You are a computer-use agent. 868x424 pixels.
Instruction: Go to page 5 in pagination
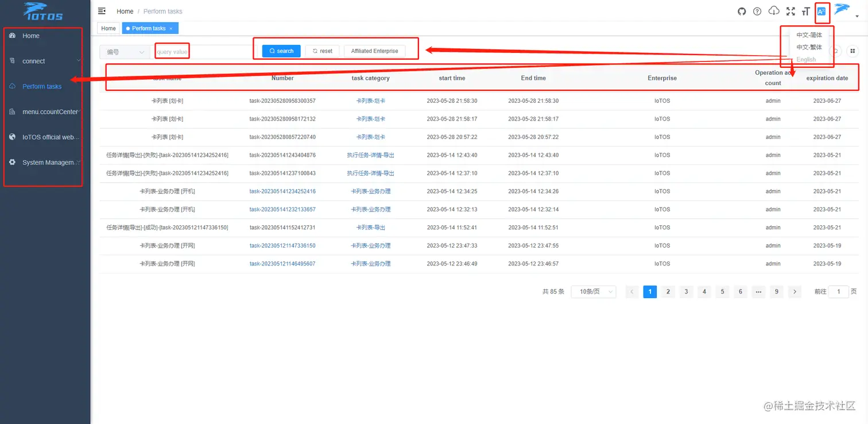[x=722, y=292]
